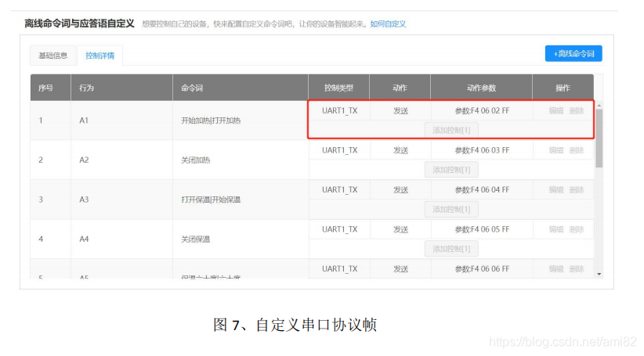Click the 离线命令词与应答语自定义 heading

pyautogui.click(x=79, y=23)
